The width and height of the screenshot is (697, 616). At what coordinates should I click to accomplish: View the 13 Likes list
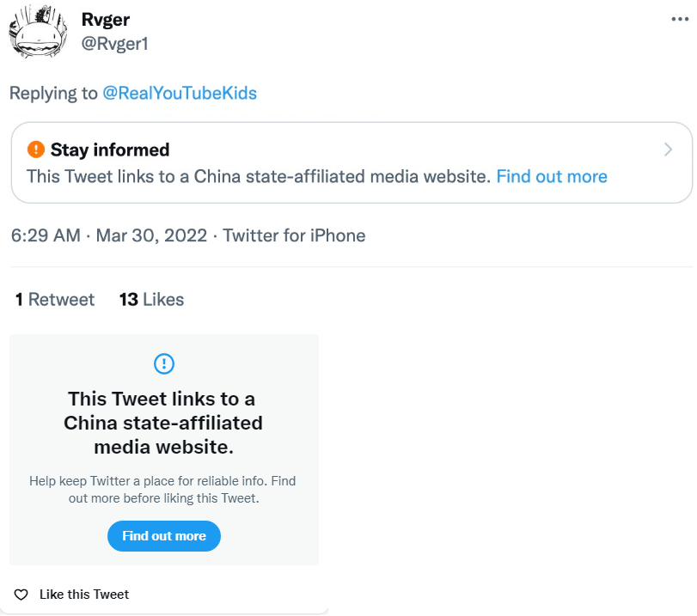[151, 299]
